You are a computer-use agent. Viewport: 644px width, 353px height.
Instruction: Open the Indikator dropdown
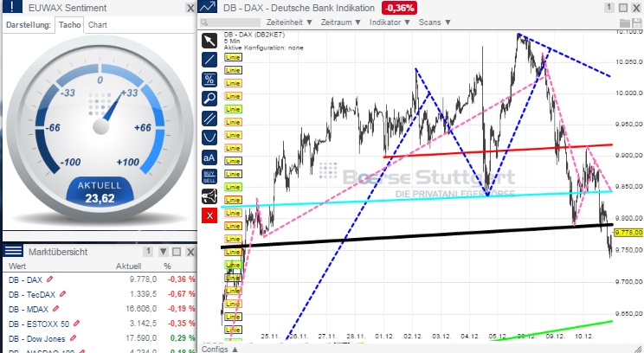390,22
